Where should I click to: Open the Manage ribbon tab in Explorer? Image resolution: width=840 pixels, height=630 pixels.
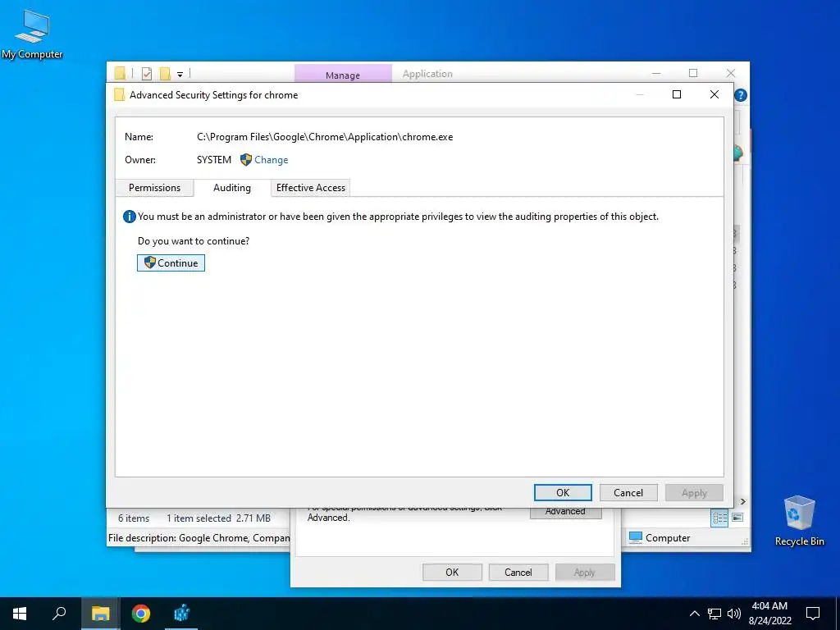coord(343,75)
